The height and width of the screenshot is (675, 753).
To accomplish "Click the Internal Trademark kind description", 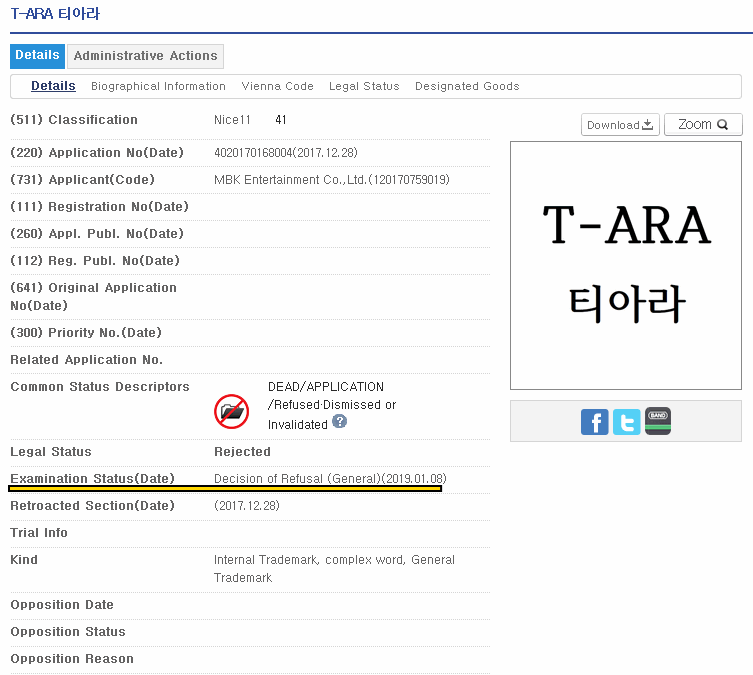I will [334, 569].
